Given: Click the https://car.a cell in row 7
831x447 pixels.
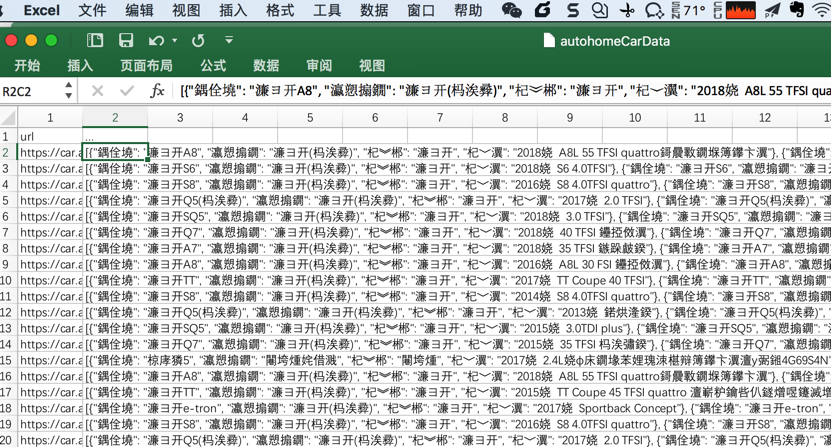Looking at the screenshot, I should 50,232.
